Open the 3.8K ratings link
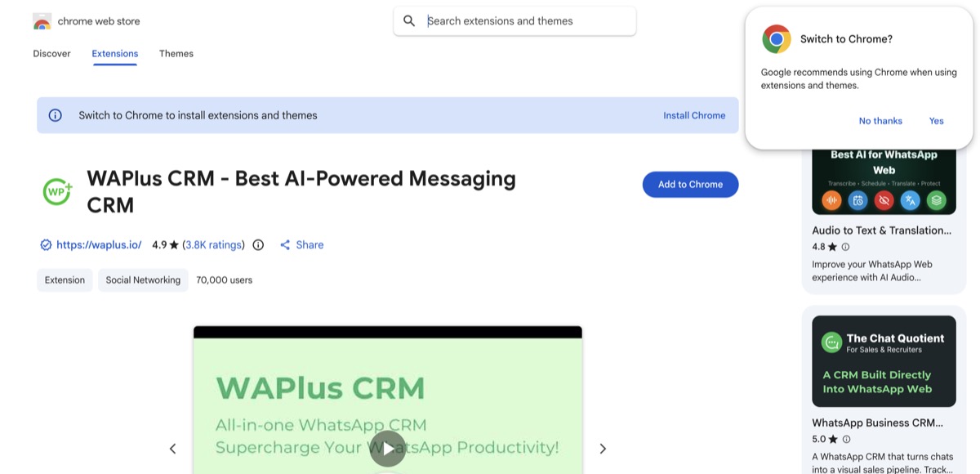 point(214,245)
